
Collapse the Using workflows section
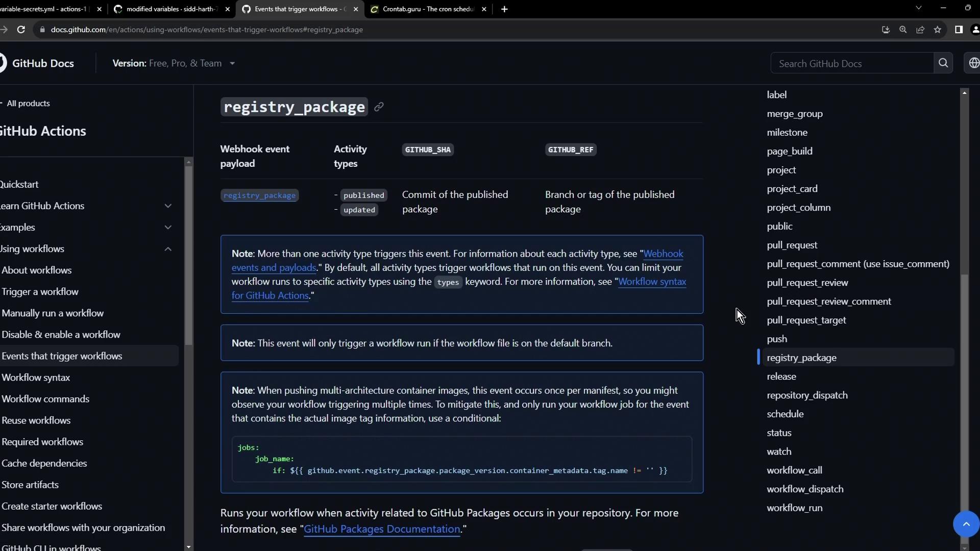click(168, 249)
